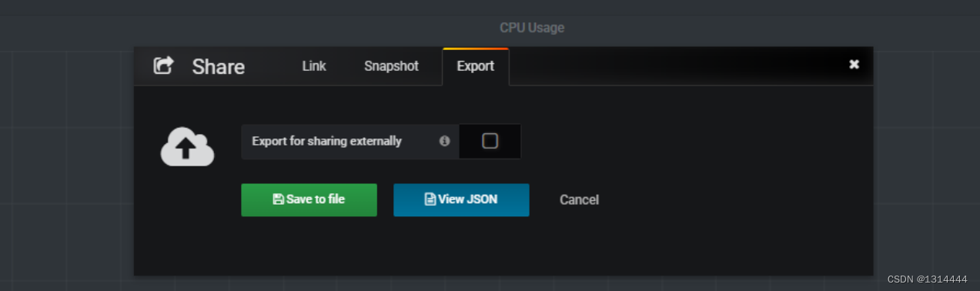Enable the Export for sharing externally checkbox
The height and width of the screenshot is (291, 980).
[x=490, y=141]
